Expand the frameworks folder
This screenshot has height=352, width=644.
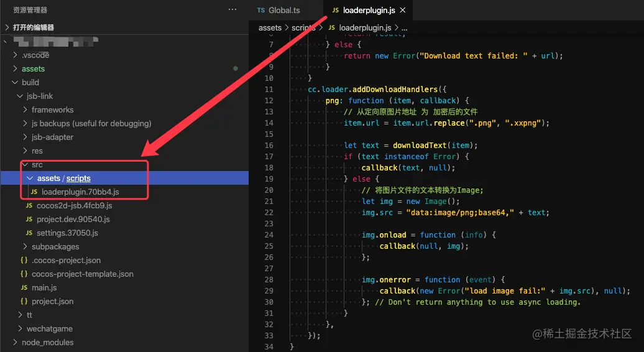(x=25, y=109)
